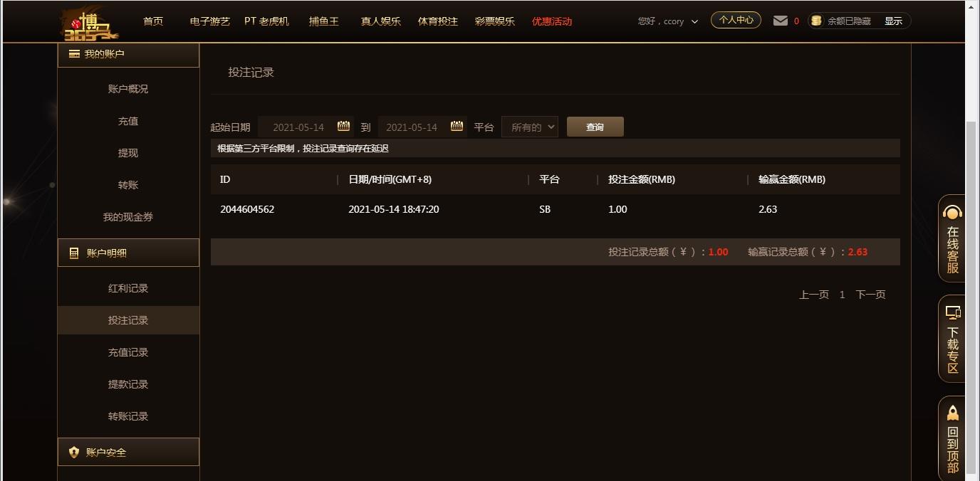The height and width of the screenshot is (481, 980).
Task: Expand the ccory user dropdown arrow
Action: click(694, 22)
